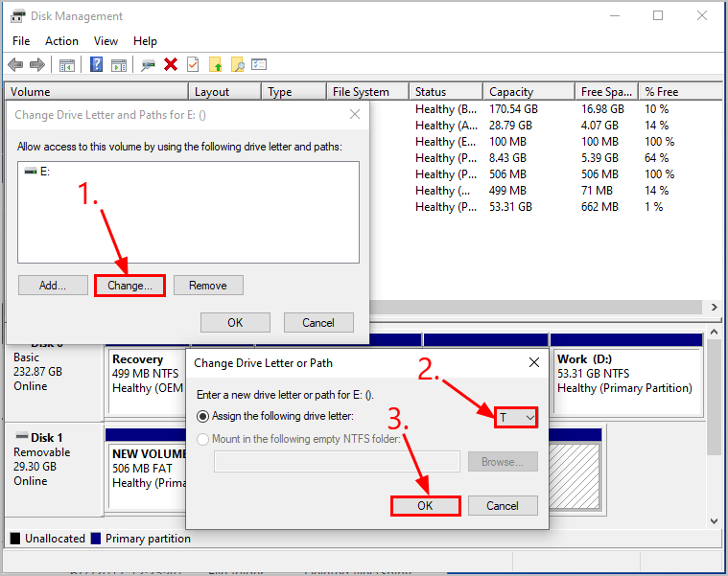Click the hatched partition block on Disk 1
The image size is (728, 576).
[575, 476]
